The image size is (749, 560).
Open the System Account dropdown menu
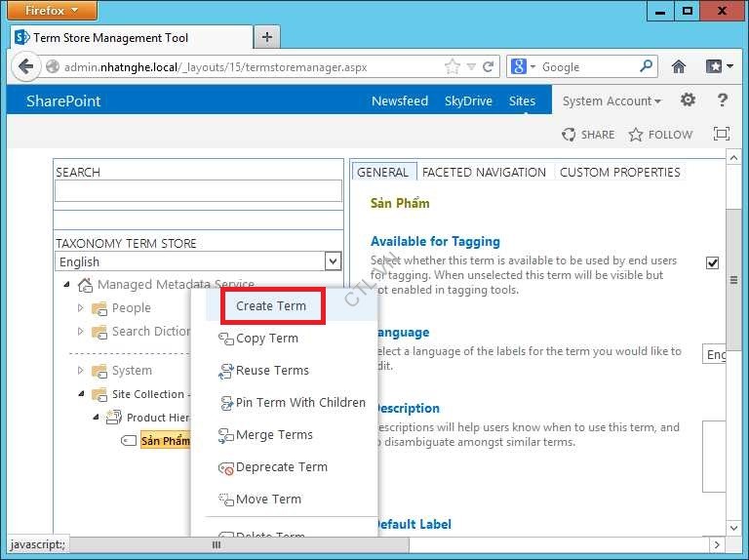(611, 101)
